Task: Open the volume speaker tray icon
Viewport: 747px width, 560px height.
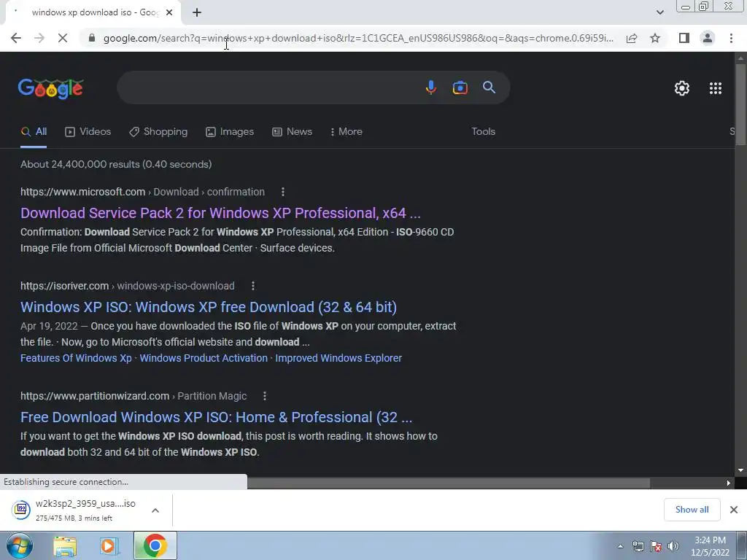Action: 673,546
